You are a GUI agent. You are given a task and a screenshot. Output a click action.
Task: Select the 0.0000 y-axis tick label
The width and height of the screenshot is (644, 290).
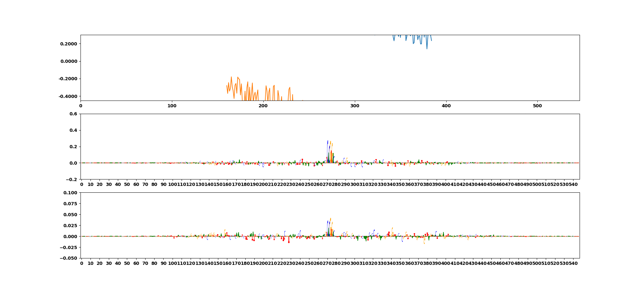68,61
